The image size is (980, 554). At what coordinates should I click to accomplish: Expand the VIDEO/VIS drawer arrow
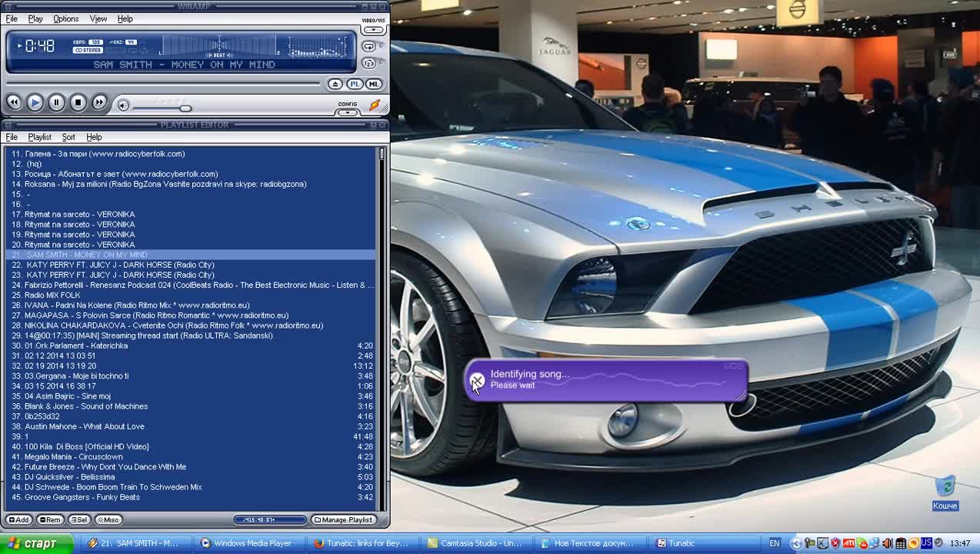coord(373,30)
